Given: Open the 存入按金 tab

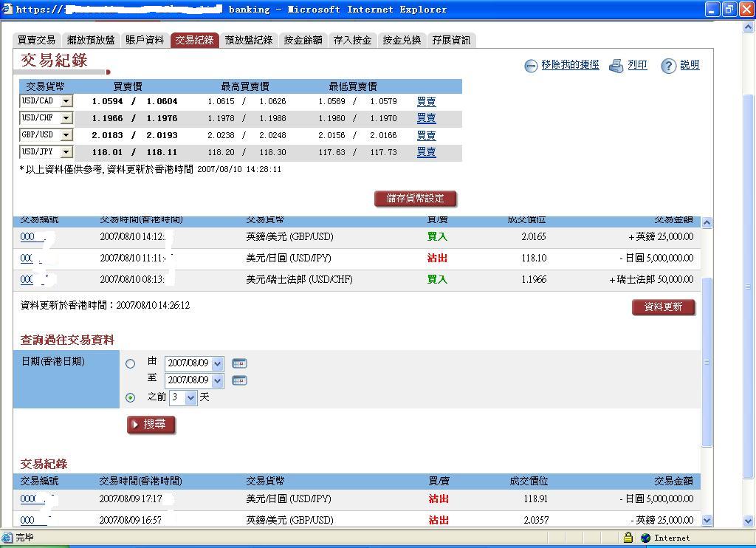Looking at the screenshot, I should coord(352,40).
